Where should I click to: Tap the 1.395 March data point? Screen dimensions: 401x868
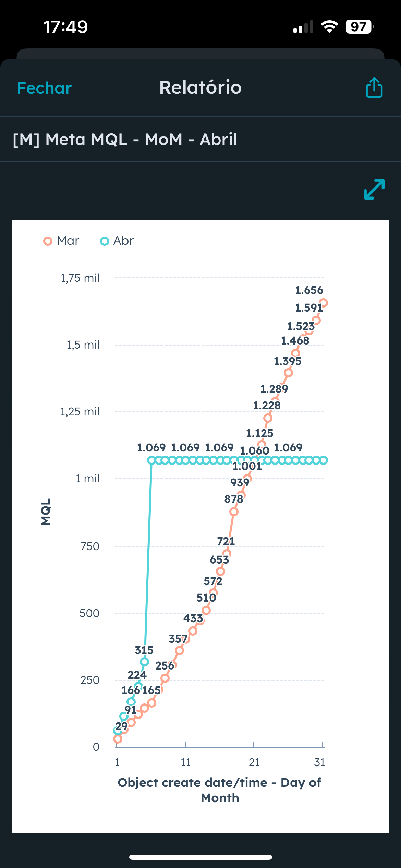(x=288, y=373)
